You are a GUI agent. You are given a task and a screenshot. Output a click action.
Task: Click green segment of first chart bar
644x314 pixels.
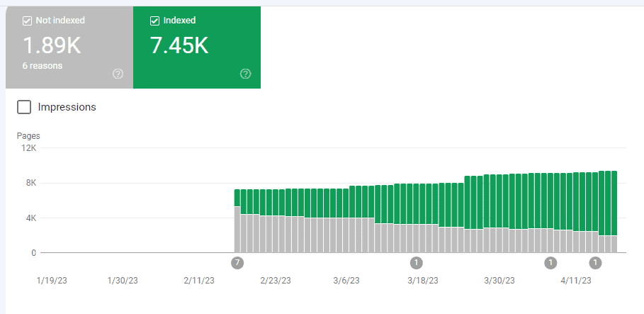point(237,197)
